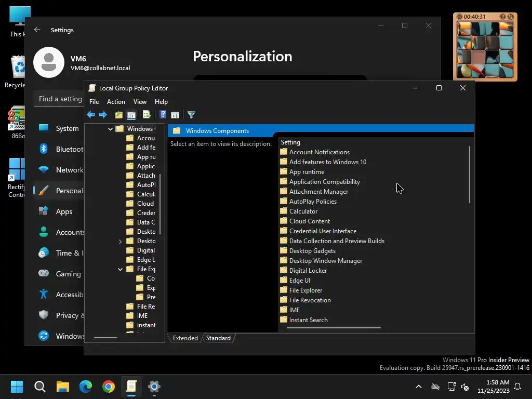Open Help menu in Group Policy Editor

(161, 102)
